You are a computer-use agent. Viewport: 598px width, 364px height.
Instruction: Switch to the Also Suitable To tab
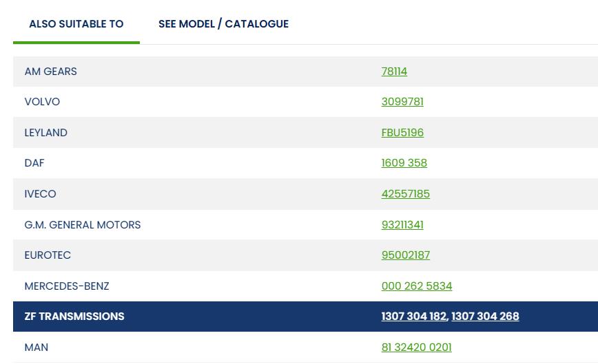76,24
